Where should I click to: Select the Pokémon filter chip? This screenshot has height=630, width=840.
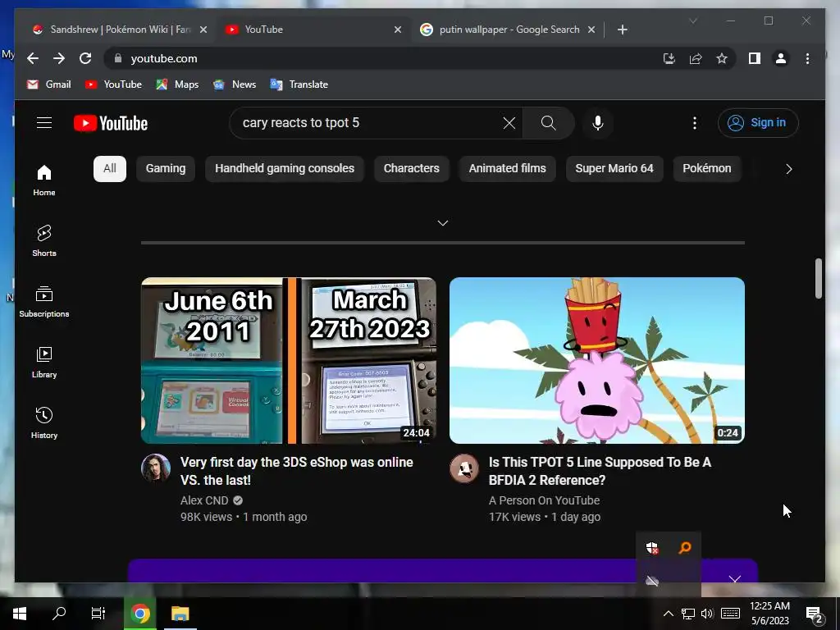[706, 169]
